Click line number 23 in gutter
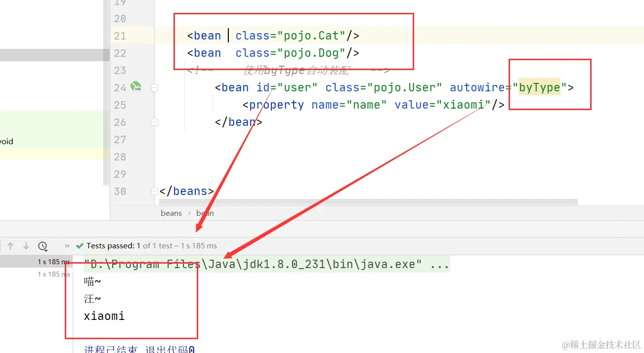 120,71
